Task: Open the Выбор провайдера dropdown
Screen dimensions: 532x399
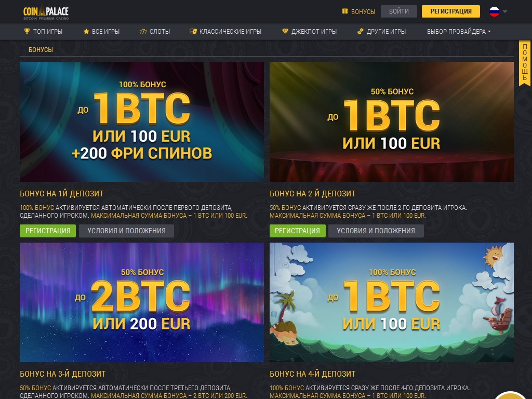Action: click(459, 32)
